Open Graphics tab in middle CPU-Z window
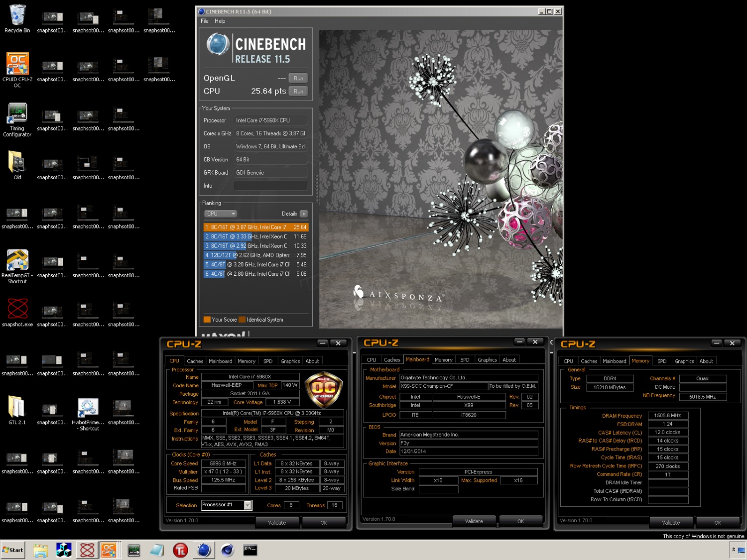The image size is (747, 560). (x=487, y=359)
